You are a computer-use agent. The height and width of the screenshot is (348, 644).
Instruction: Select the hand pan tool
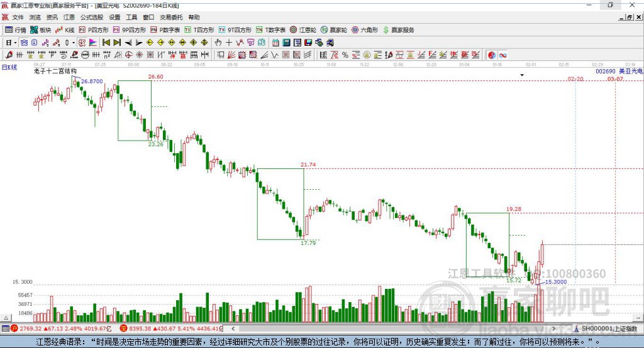click(x=218, y=43)
